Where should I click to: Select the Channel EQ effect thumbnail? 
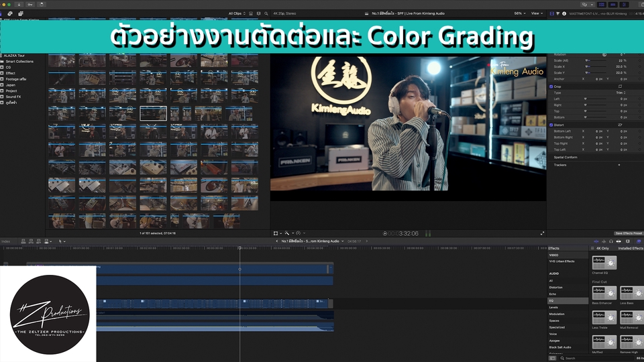604,263
